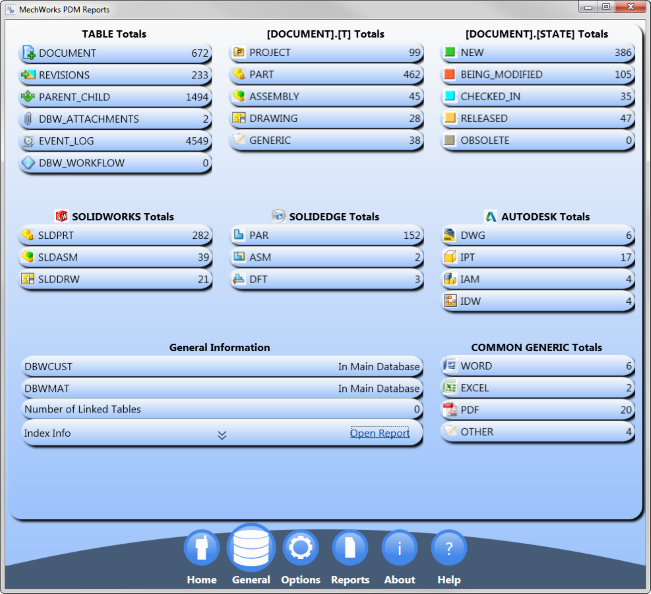The height and width of the screenshot is (594, 651).
Task: Open the Index Info report link
Action: tap(380, 433)
